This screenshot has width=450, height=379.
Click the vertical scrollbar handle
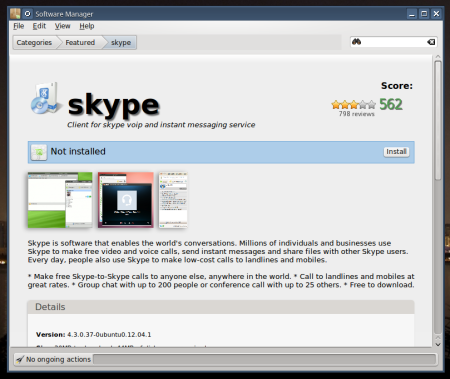pos(438,120)
